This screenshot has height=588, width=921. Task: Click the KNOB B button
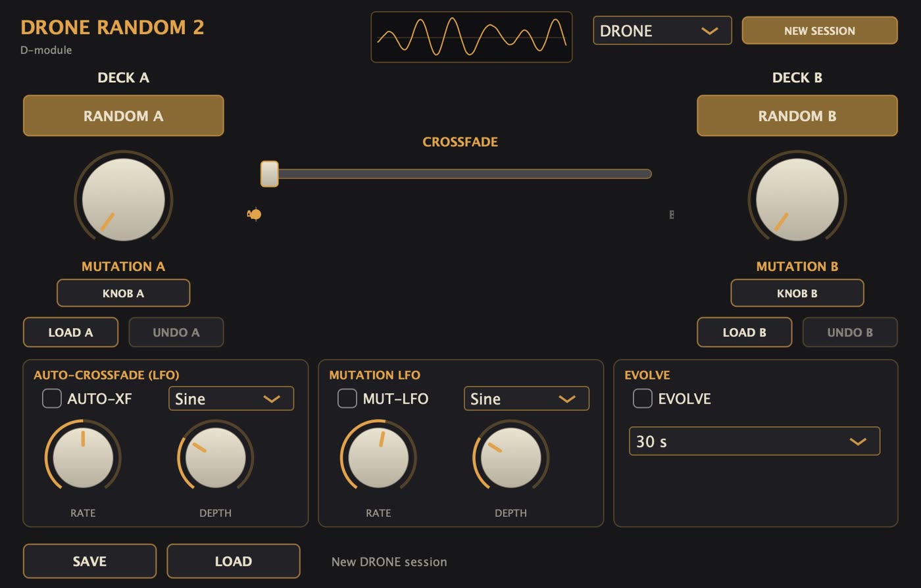pyautogui.click(x=797, y=293)
